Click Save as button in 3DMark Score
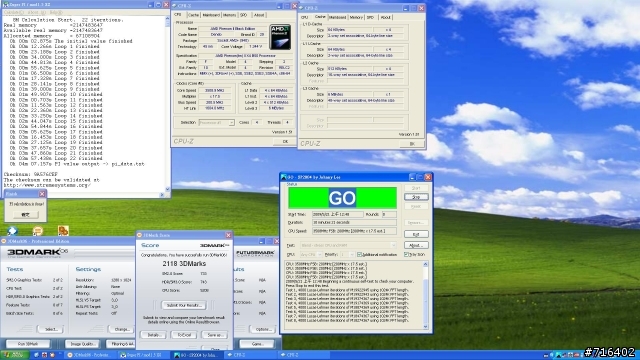Screen dimensions: 640x360 point(215,335)
